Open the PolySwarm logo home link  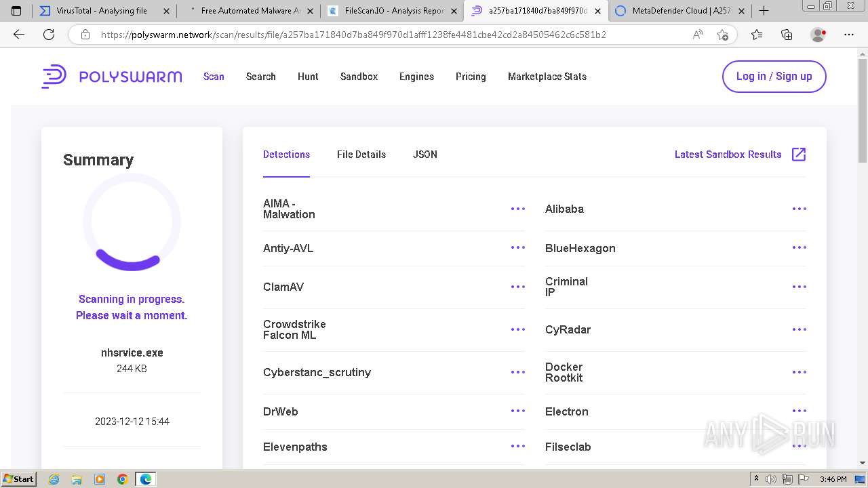(x=112, y=77)
